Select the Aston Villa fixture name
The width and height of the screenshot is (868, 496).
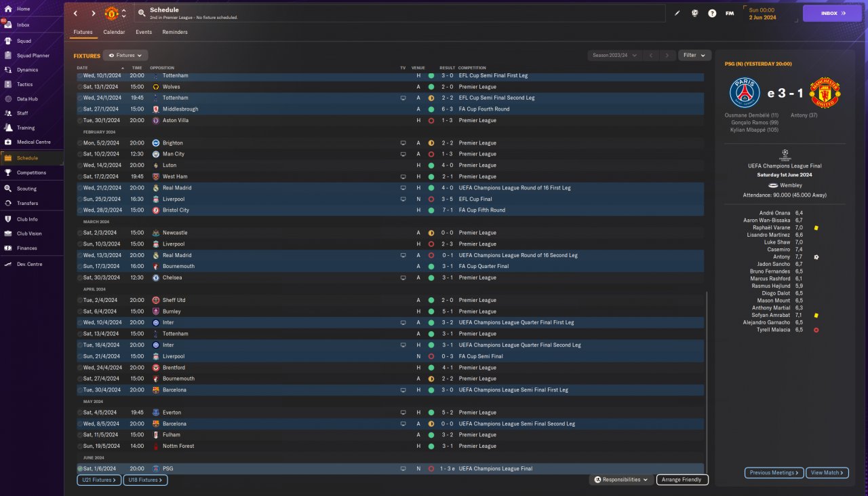click(176, 120)
